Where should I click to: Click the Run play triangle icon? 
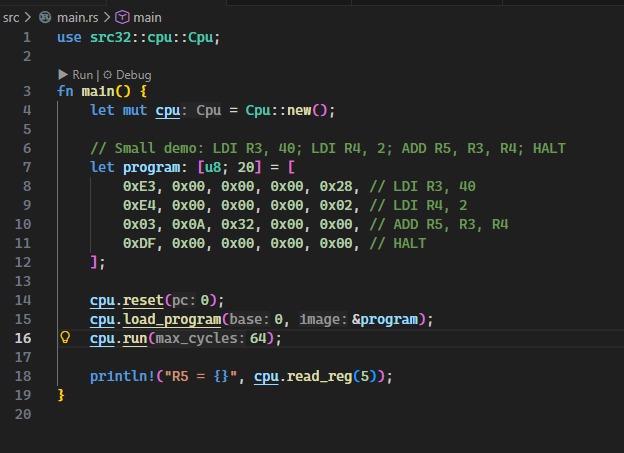point(63,74)
